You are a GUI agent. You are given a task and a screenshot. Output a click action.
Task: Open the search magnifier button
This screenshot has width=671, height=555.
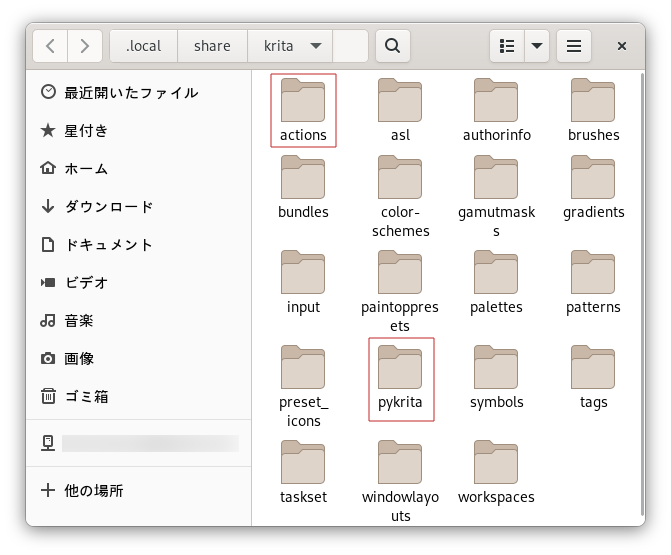pos(392,46)
